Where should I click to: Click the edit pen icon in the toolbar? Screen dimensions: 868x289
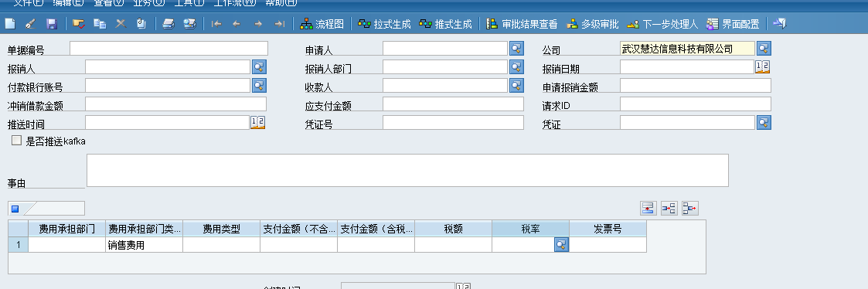click(31, 24)
